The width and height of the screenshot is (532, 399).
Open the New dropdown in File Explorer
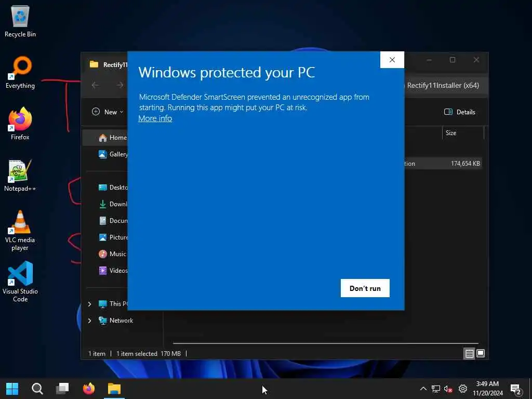[108, 112]
